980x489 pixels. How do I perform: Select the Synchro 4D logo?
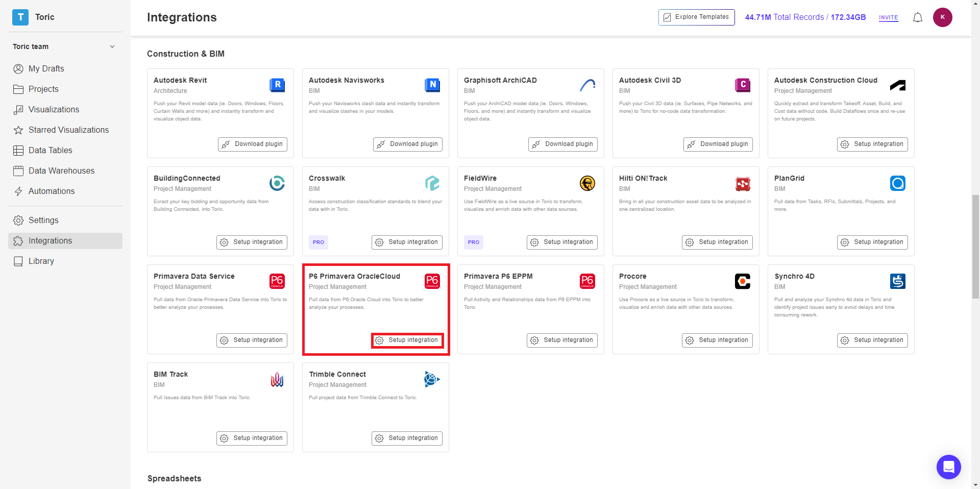pos(898,281)
